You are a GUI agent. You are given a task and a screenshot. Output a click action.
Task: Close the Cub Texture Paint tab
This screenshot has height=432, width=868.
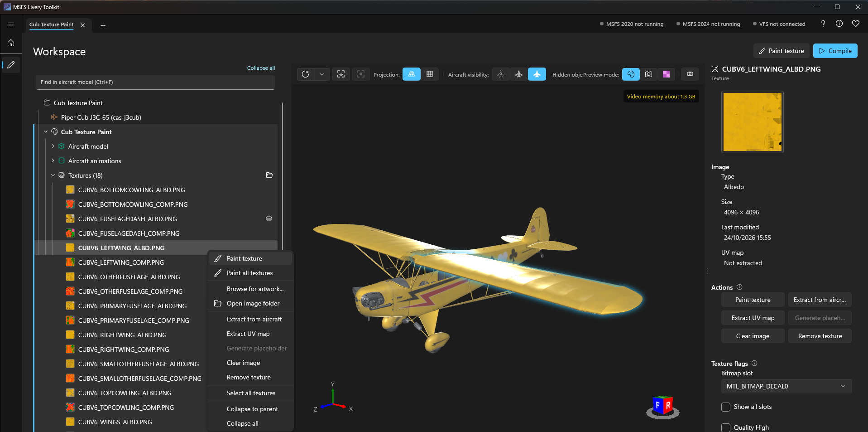pyautogui.click(x=83, y=25)
